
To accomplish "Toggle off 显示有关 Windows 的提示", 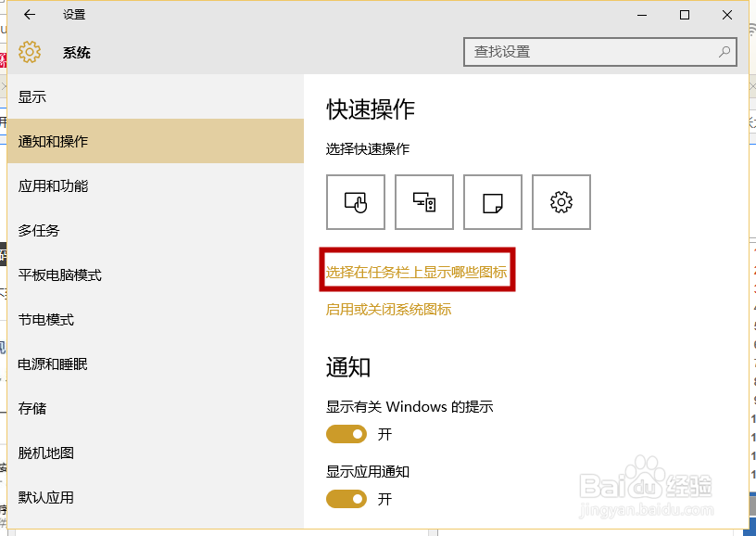I will coord(346,434).
